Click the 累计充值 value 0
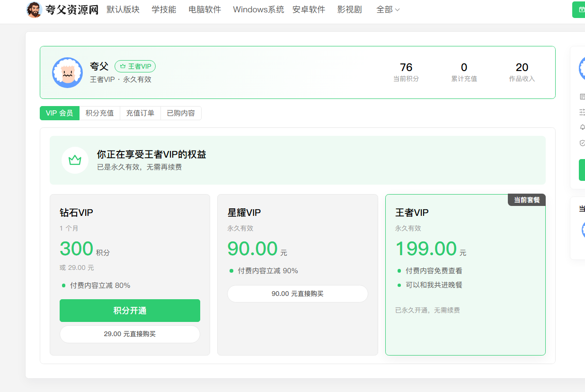Image resolution: width=585 pixels, height=392 pixels. [464, 67]
